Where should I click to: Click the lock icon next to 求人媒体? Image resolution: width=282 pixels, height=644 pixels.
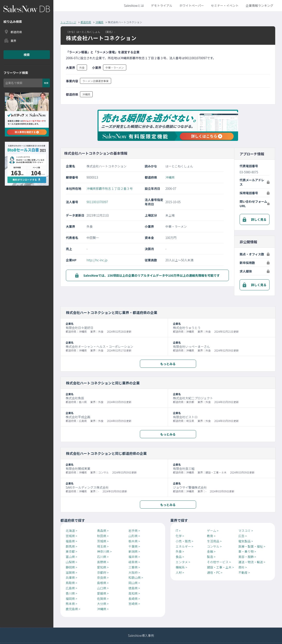coord(268,271)
